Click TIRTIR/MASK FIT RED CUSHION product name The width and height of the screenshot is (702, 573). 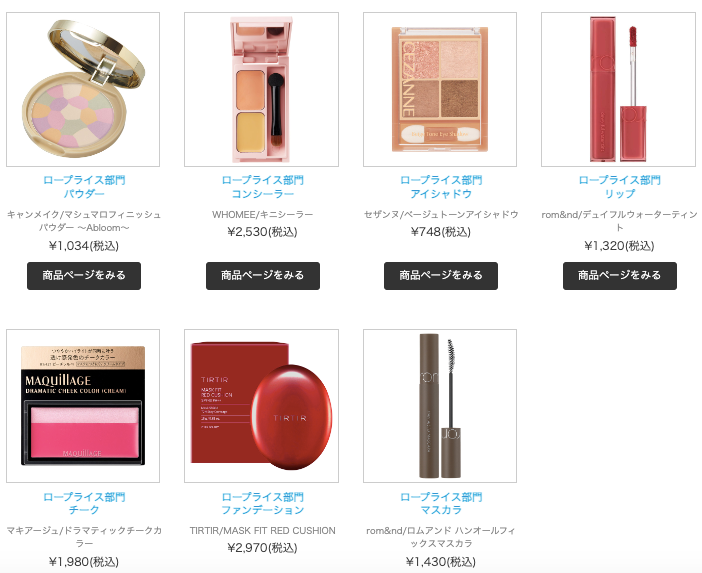pos(263,530)
